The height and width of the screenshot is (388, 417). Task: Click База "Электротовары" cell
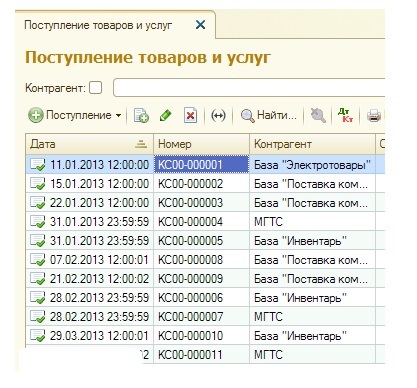pos(312,165)
